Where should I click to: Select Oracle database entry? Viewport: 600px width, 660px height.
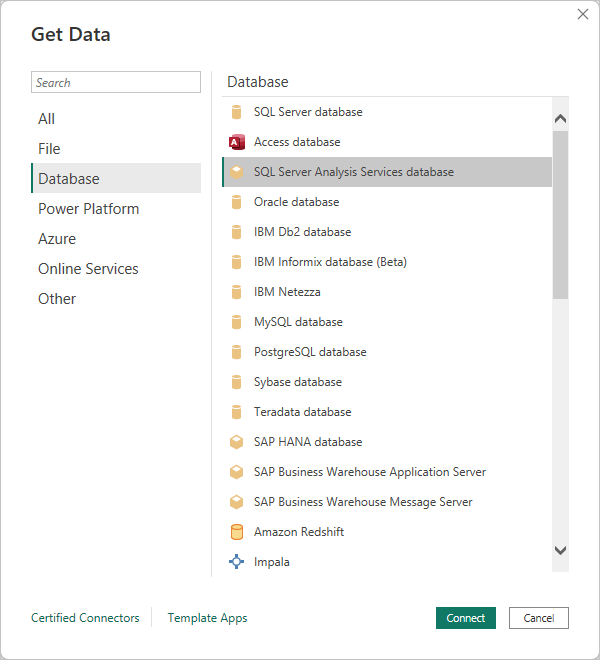pos(387,202)
